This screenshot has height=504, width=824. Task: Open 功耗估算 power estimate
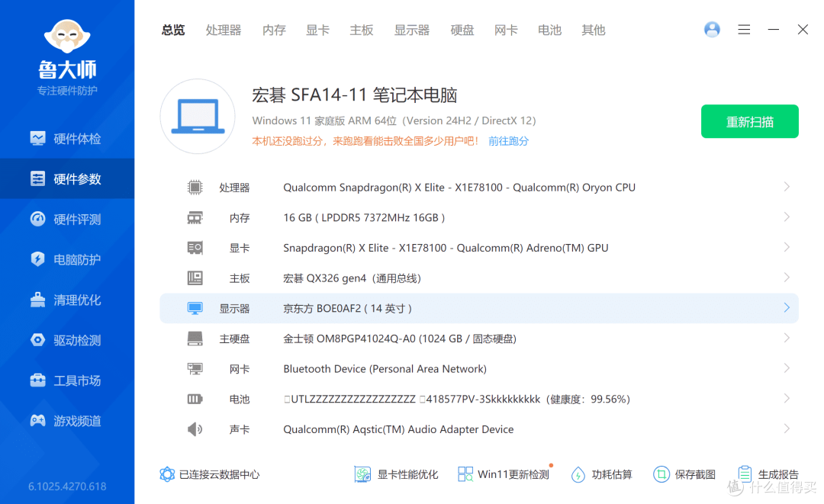601,474
